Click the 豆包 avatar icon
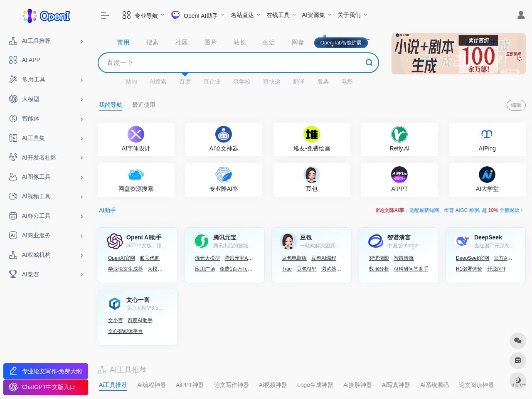532x399 pixels. pos(312,175)
